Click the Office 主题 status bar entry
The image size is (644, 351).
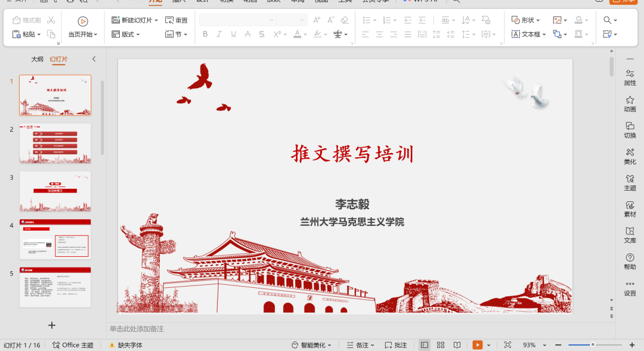click(73, 345)
